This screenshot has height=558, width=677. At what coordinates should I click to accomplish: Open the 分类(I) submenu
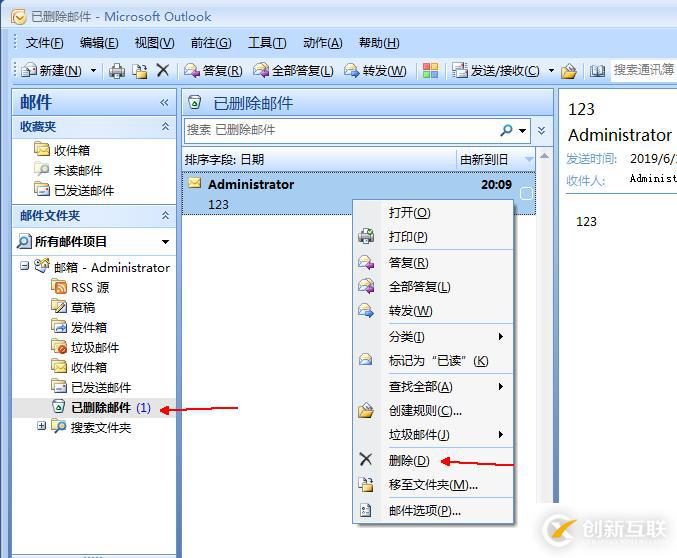pyautogui.click(x=433, y=336)
